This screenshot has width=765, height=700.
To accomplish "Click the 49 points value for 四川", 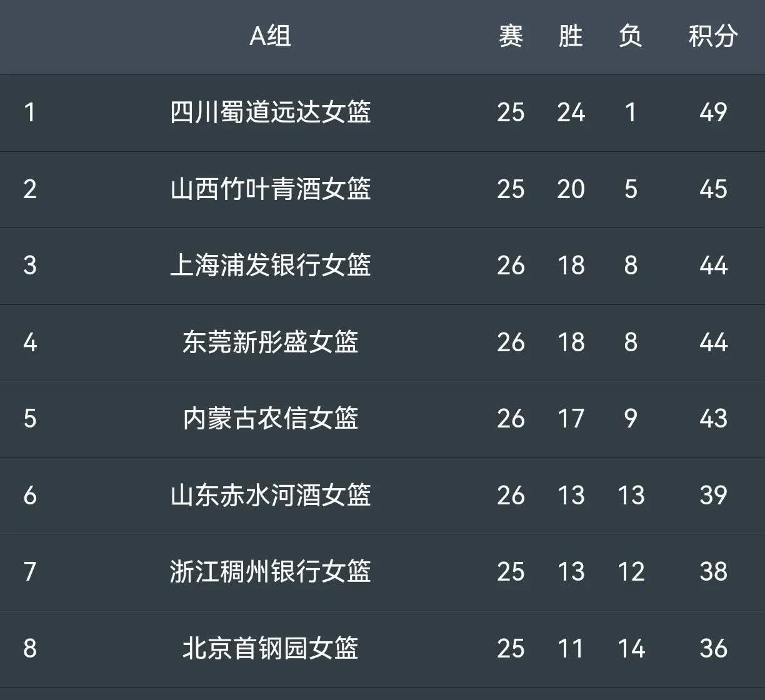I will click(713, 112).
